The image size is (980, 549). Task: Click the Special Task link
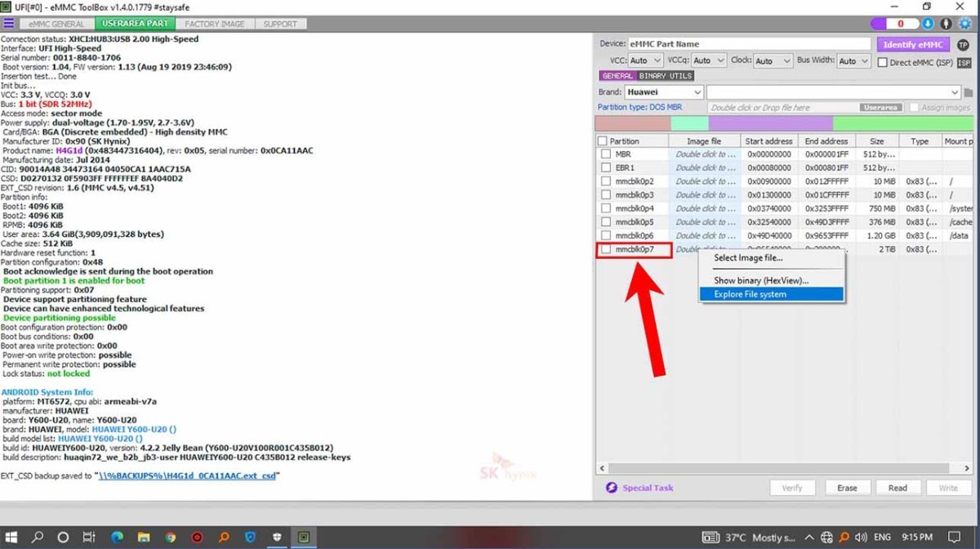[x=648, y=488]
